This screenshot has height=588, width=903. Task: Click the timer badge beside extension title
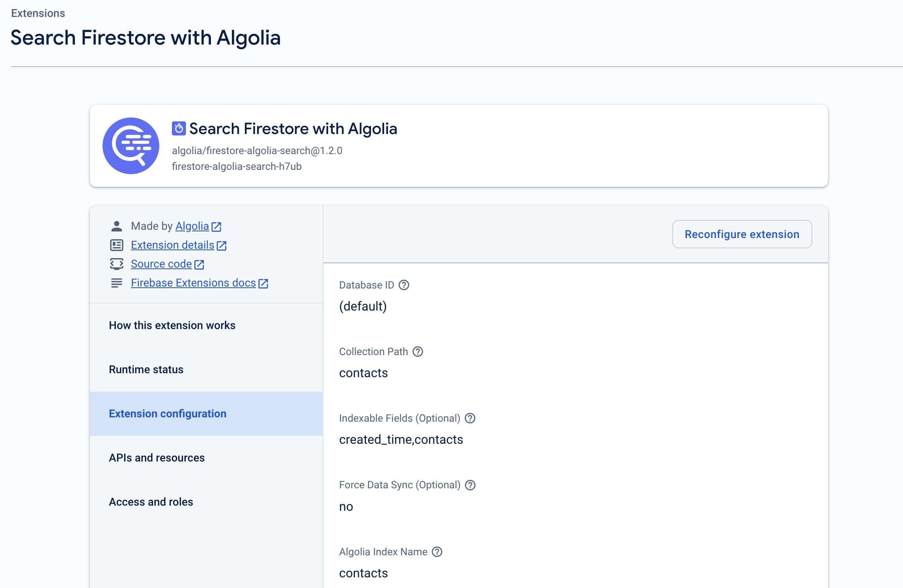[x=179, y=128]
